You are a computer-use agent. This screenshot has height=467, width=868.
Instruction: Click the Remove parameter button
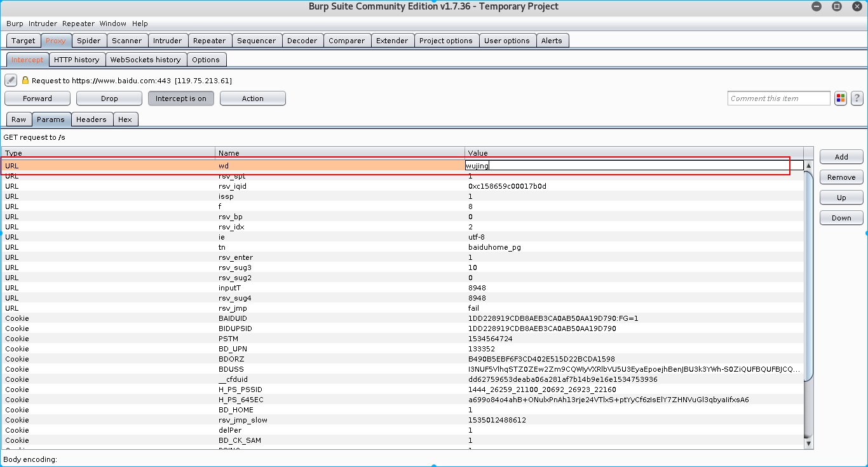pyautogui.click(x=841, y=177)
